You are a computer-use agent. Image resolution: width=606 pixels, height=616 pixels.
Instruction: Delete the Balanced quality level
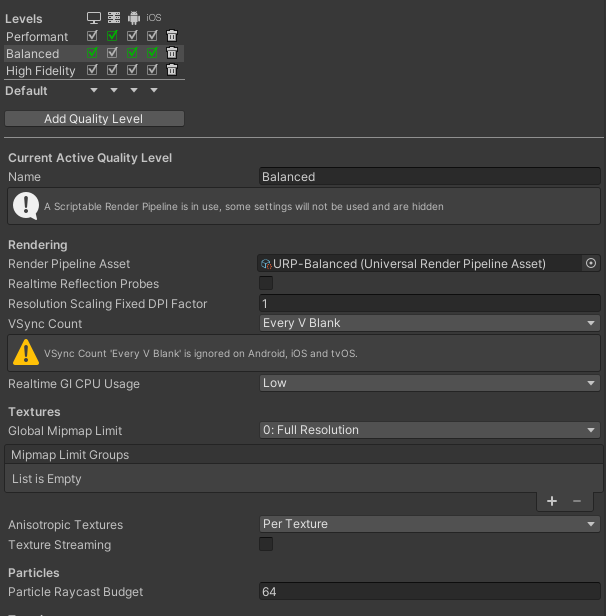[172, 53]
